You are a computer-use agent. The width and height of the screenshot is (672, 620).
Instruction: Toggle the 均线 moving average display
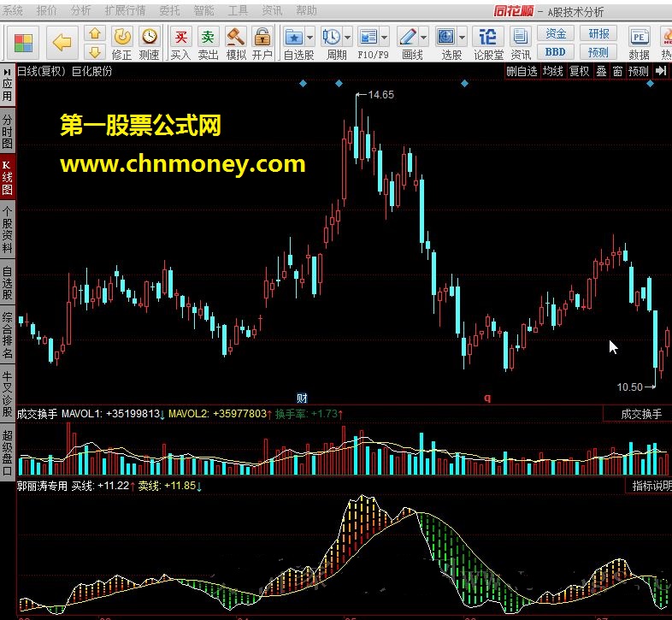553,71
